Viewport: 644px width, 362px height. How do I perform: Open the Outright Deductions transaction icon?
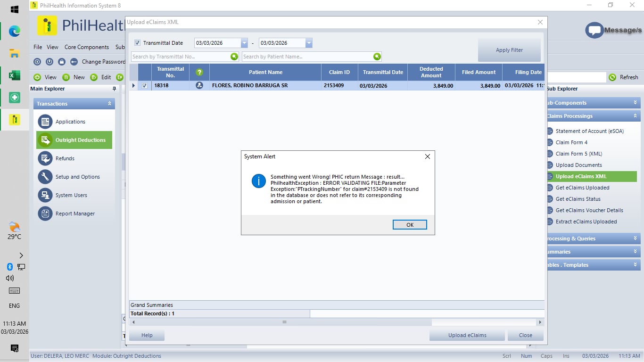(x=45, y=140)
